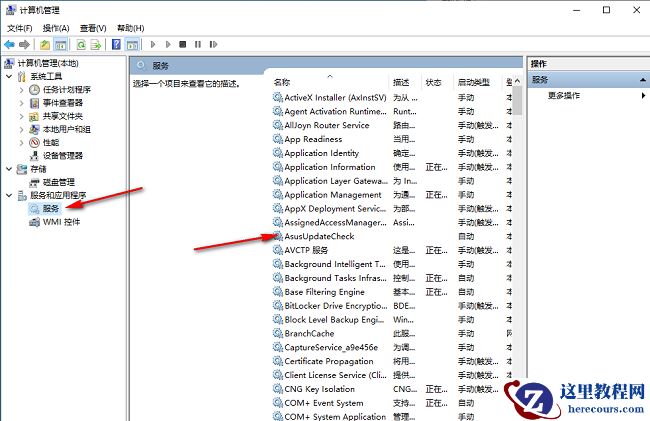The height and width of the screenshot is (421, 650).
Task: Select CNG Key Isolation service
Action: (x=392, y=389)
